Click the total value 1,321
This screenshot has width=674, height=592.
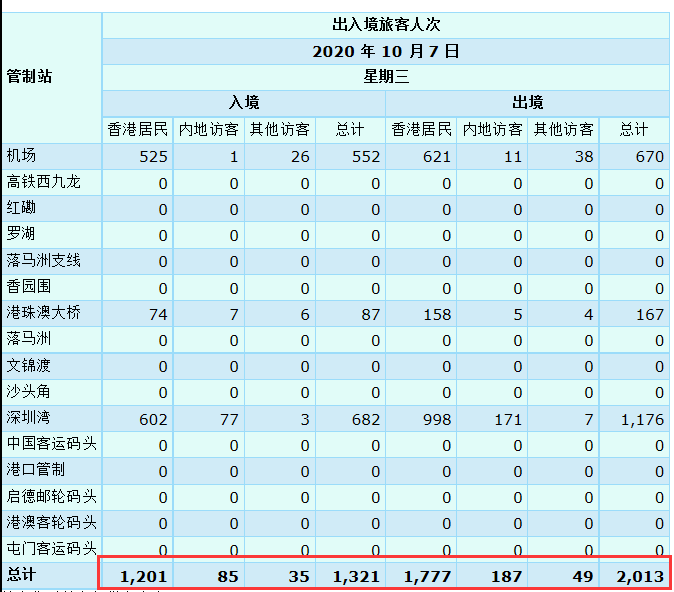point(356,577)
